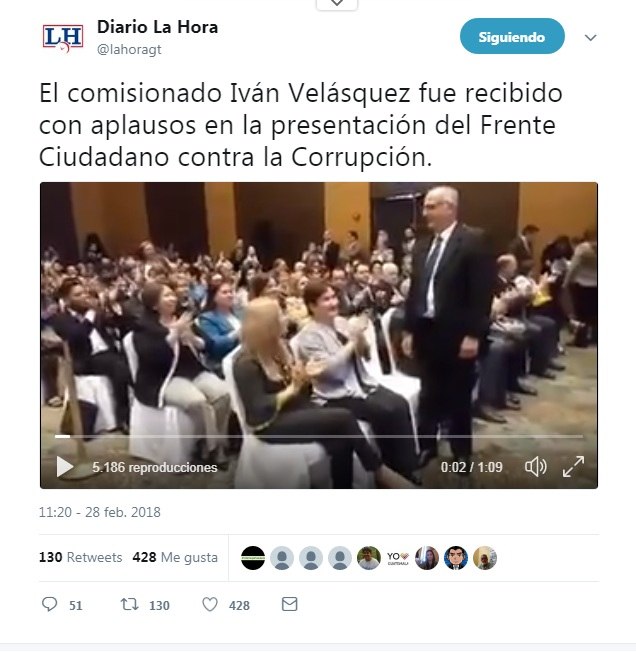Retweet using the retweet arrows icon

point(129,604)
